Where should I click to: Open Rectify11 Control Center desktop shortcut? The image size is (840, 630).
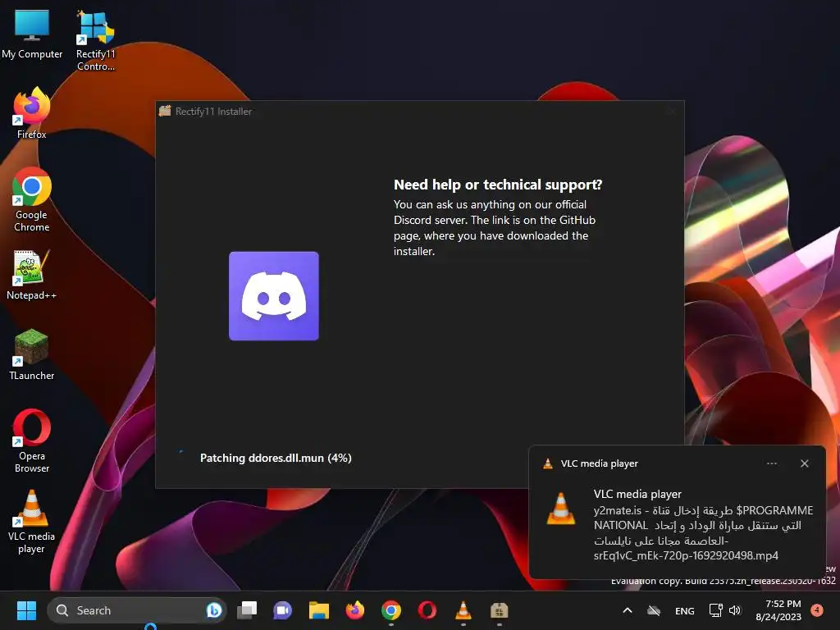(x=95, y=41)
